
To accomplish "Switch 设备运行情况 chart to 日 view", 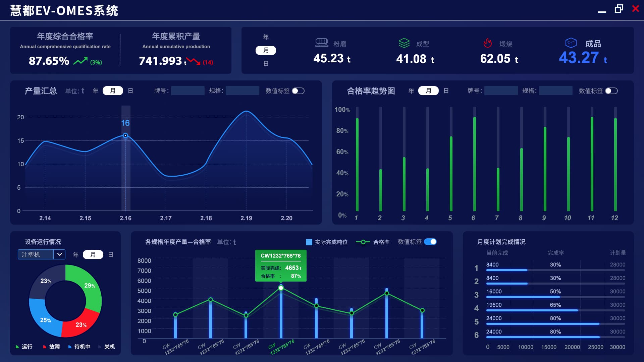I will [x=111, y=255].
